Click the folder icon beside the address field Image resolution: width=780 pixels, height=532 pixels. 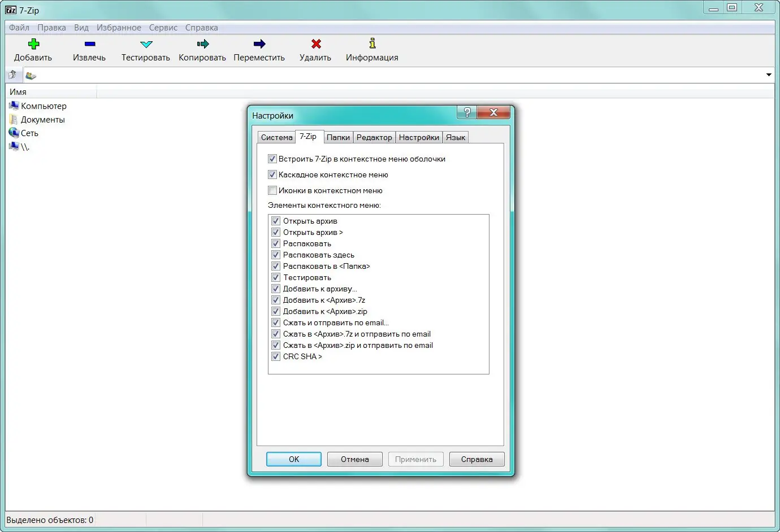coord(31,75)
